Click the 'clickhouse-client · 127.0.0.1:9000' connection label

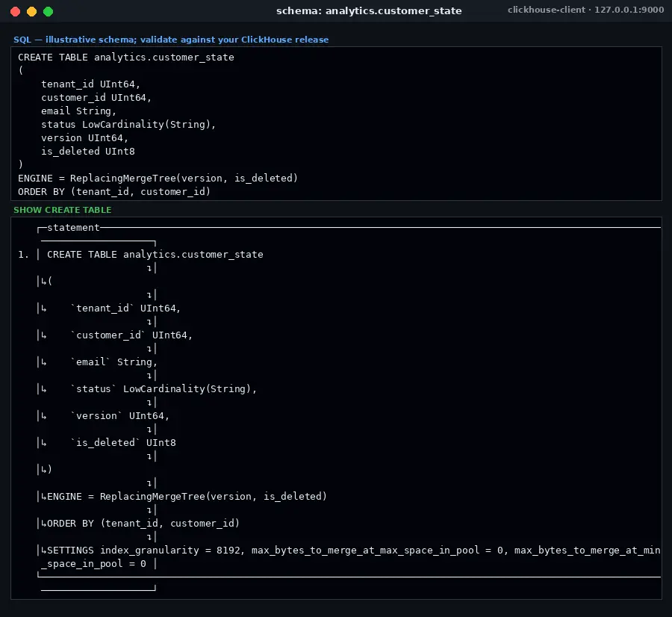(585, 10)
